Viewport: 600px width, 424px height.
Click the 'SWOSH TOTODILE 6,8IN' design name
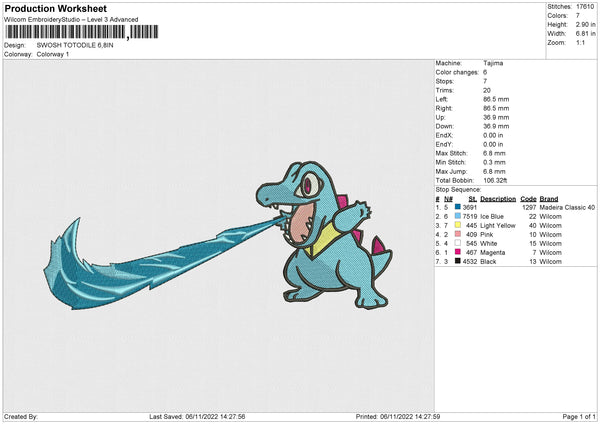[75, 45]
